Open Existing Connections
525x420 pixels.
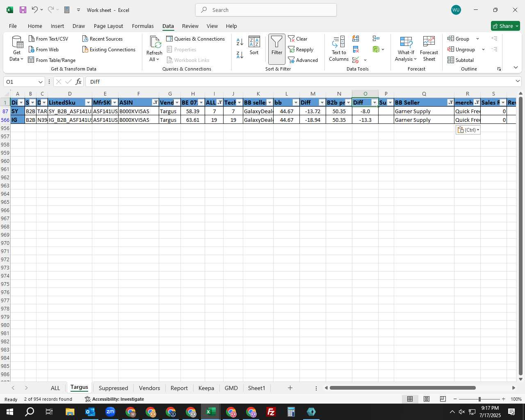109,49
